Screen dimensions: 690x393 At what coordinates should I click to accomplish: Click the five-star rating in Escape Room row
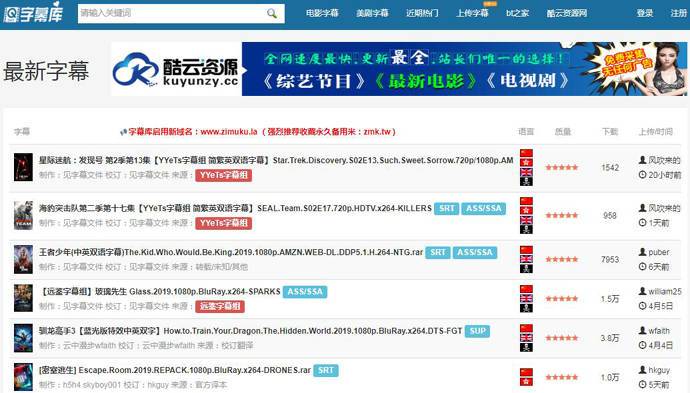562,377
